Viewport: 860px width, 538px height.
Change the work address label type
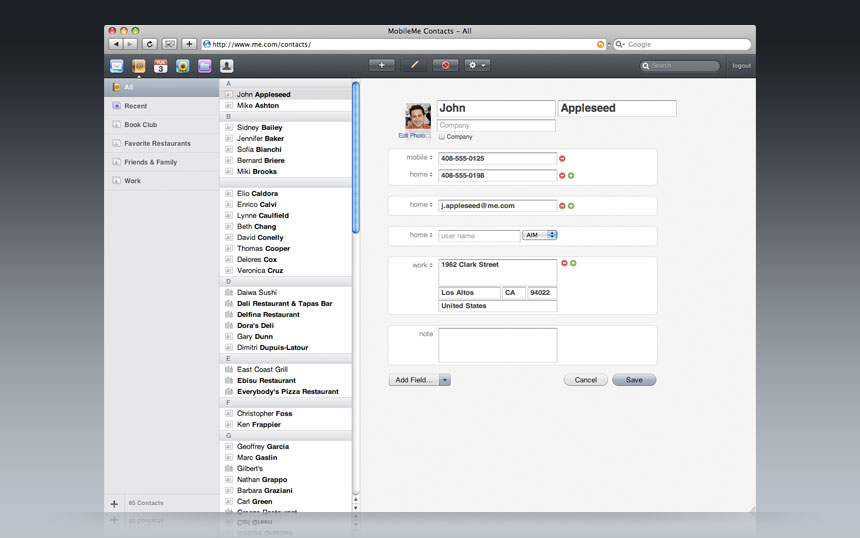click(422, 265)
